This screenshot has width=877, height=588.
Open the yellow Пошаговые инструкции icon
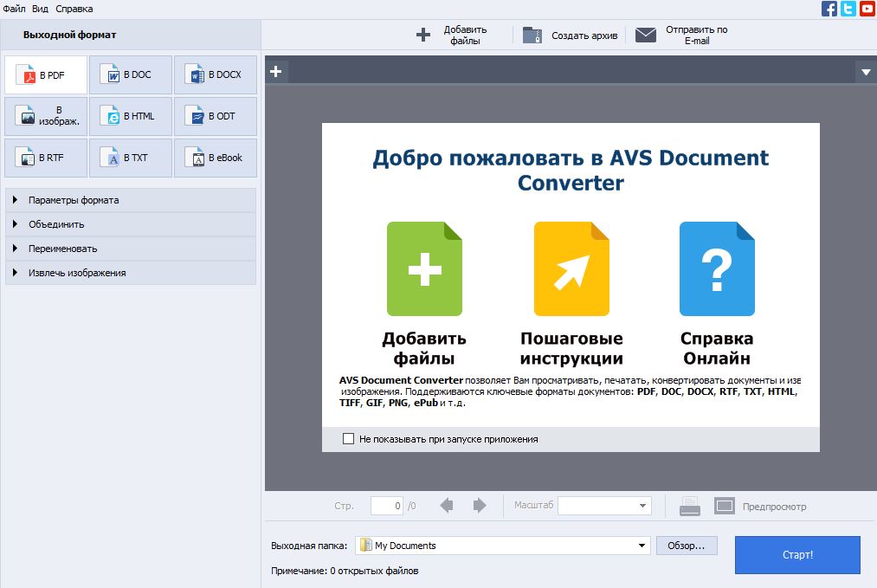pos(571,269)
